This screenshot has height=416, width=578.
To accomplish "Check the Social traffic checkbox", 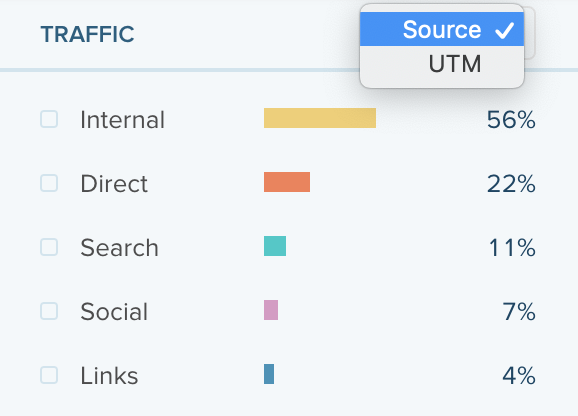I will (x=49, y=311).
